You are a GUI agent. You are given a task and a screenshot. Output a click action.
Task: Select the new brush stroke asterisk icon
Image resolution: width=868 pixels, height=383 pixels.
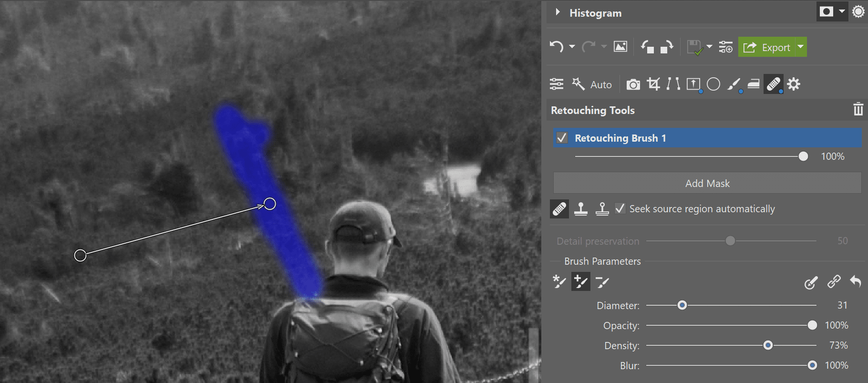(559, 282)
